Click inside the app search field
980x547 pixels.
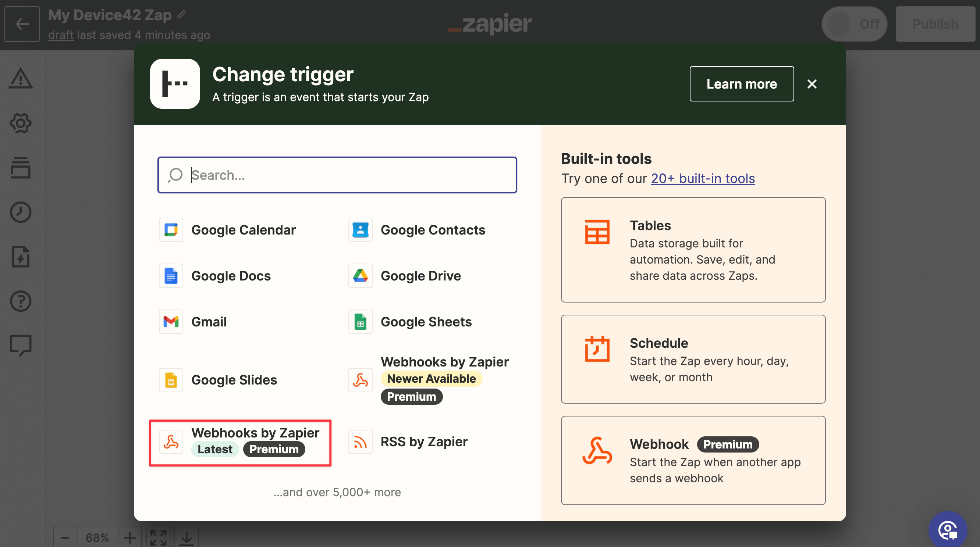(x=337, y=175)
